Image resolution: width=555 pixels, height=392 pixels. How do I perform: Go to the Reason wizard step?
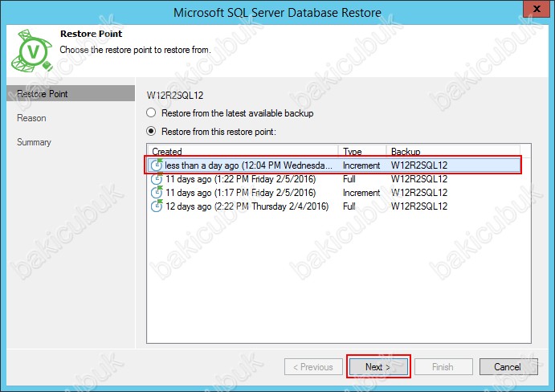31,118
